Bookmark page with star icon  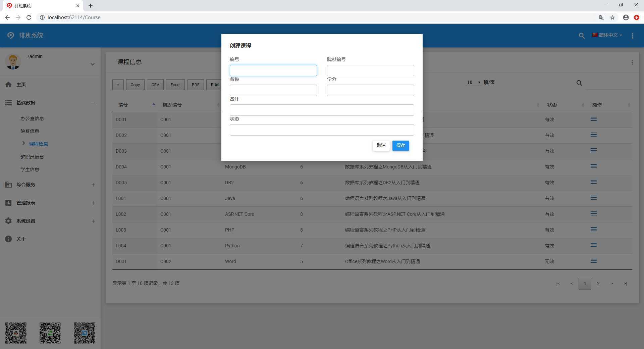(x=612, y=17)
